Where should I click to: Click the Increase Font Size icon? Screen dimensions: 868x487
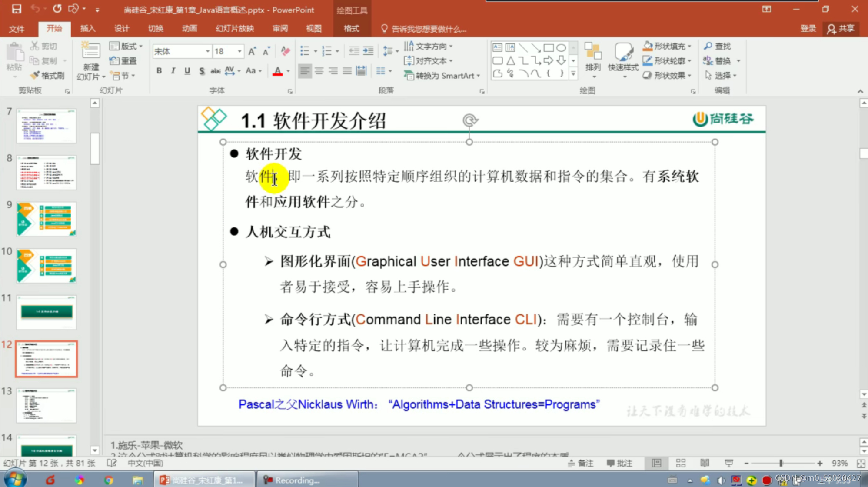coord(252,51)
